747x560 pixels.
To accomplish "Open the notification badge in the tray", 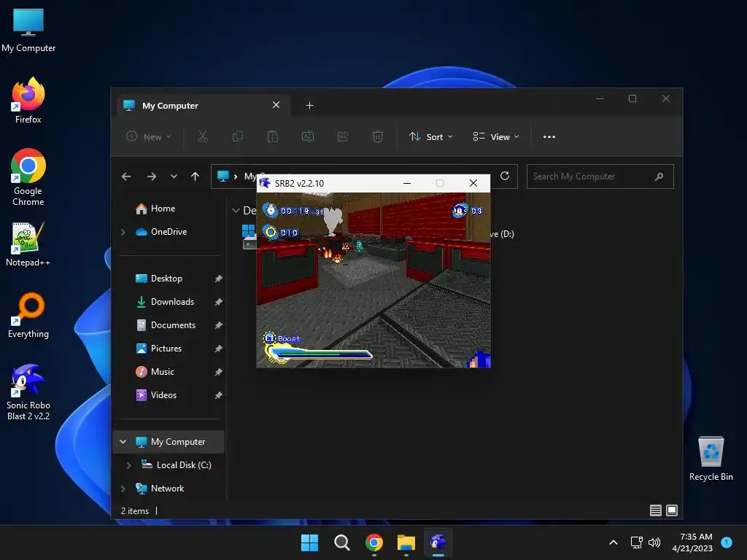I will tap(727, 542).
